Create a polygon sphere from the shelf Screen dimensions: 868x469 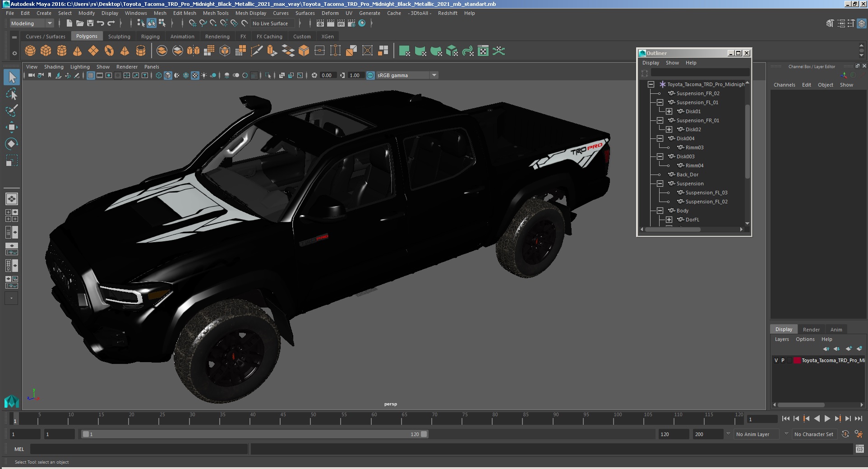click(30, 51)
